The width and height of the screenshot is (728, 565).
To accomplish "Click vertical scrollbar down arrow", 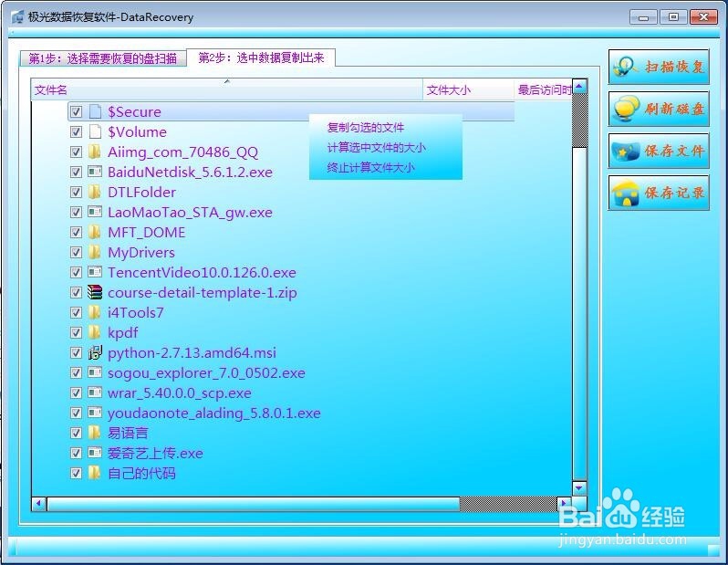I will point(579,487).
